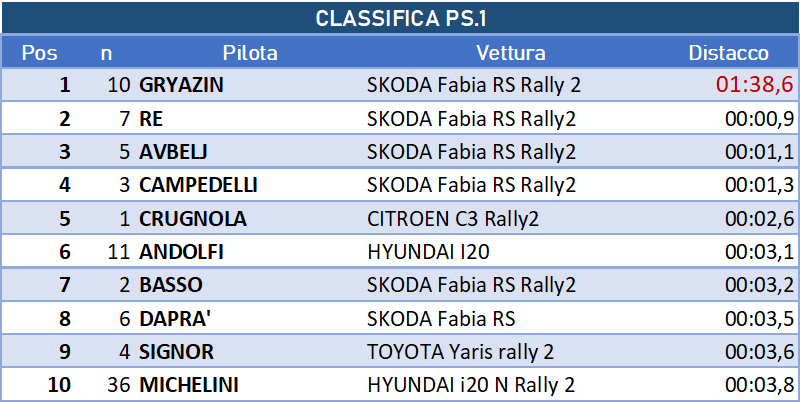This screenshot has height=402, width=800.
Task: Select the CITROEN C3 Rally2 cell
Action: [453, 218]
